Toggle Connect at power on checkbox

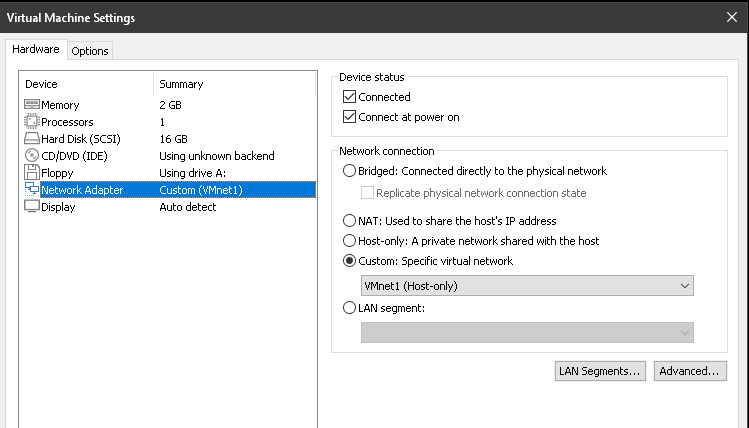point(349,117)
